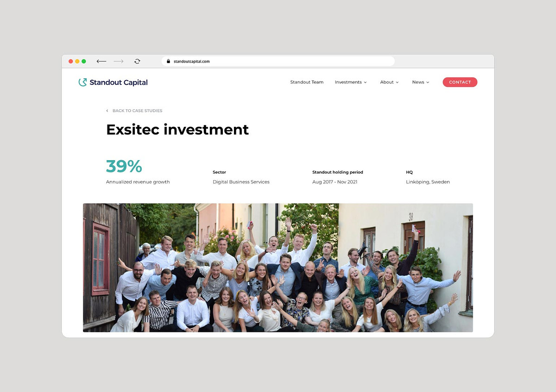Click the standoutcapital.com address bar
The image size is (556, 392).
pos(278,61)
